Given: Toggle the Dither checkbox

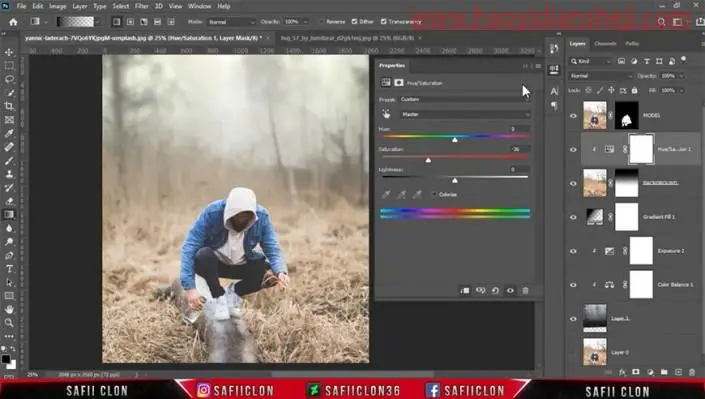Looking at the screenshot, I should 354,22.
